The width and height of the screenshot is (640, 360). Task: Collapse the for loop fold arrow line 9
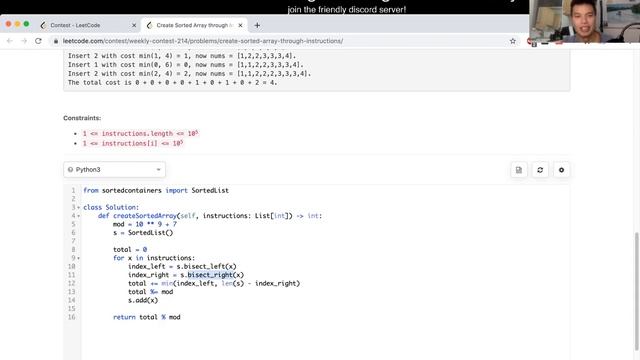click(x=79, y=258)
